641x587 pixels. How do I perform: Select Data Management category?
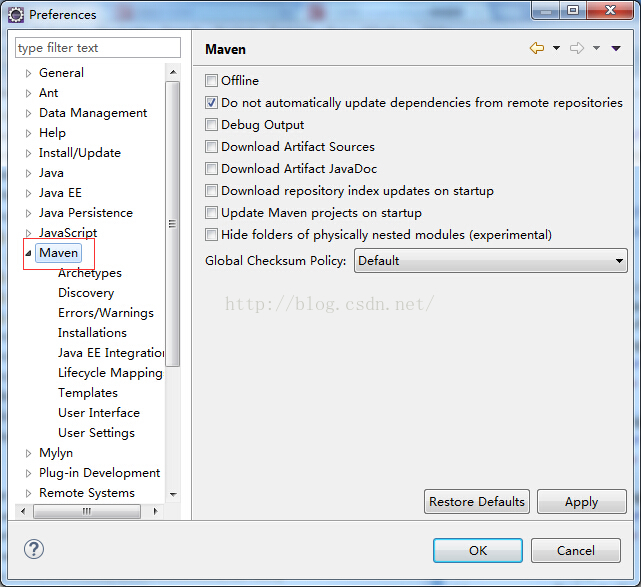[x=93, y=113]
